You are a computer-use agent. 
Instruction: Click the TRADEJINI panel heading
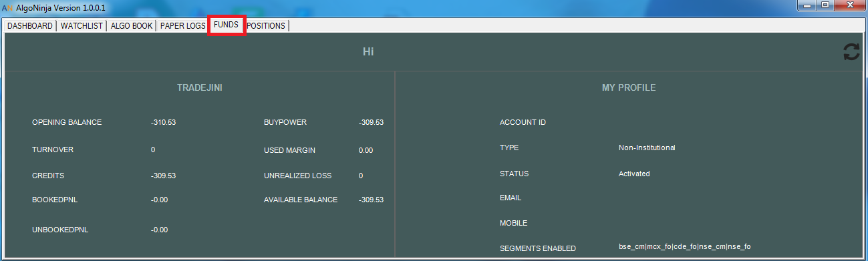pyautogui.click(x=200, y=87)
